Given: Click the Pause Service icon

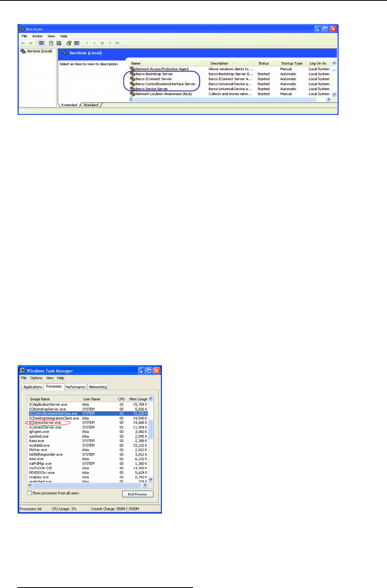Looking at the screenshot, I should [110, 43].
